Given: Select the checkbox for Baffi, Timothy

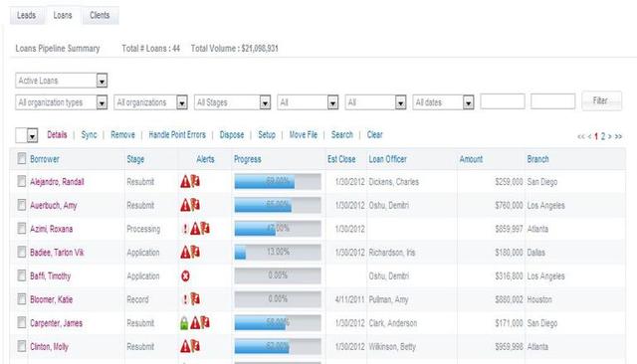Looking at the screenshot, I should click(22, 275).
